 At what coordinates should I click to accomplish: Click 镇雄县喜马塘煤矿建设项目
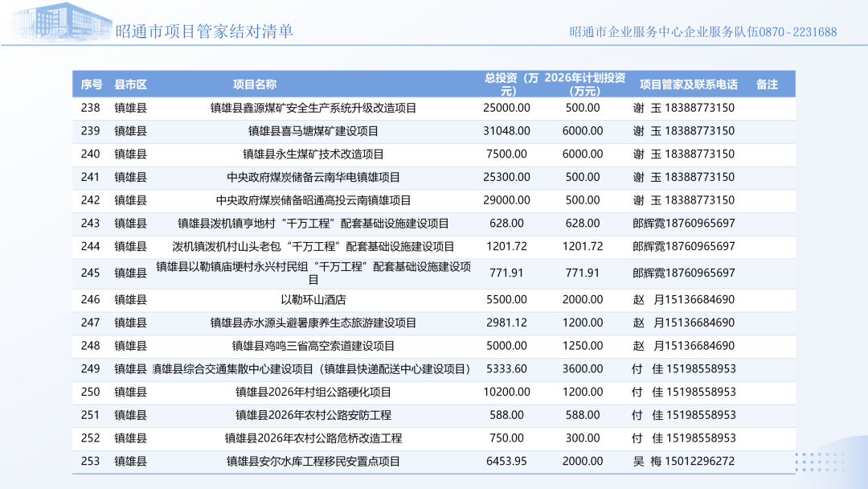313,131
